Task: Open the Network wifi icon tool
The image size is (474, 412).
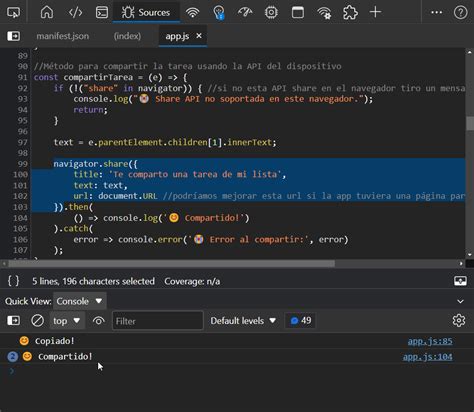Action: tap(192, 12)
